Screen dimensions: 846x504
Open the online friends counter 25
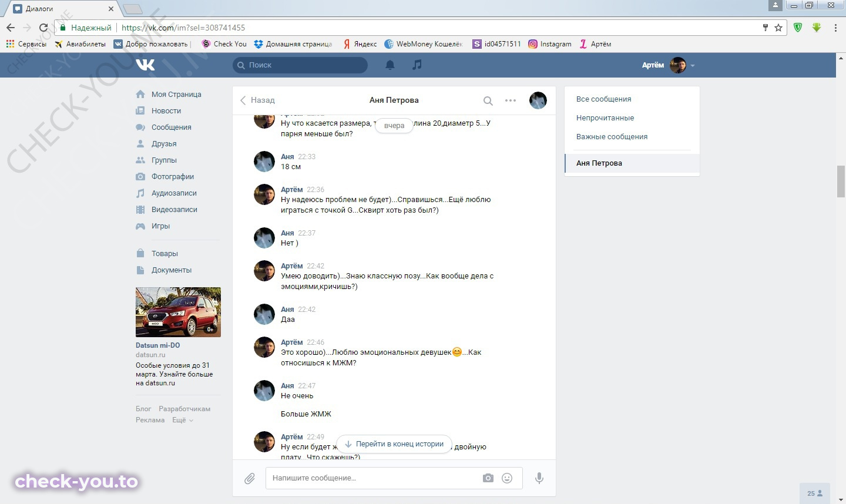(814, 493)
